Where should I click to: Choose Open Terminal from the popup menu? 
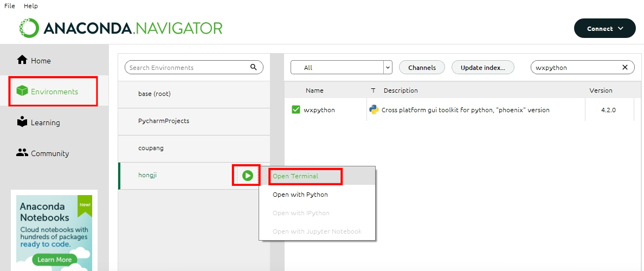[318, 176]
